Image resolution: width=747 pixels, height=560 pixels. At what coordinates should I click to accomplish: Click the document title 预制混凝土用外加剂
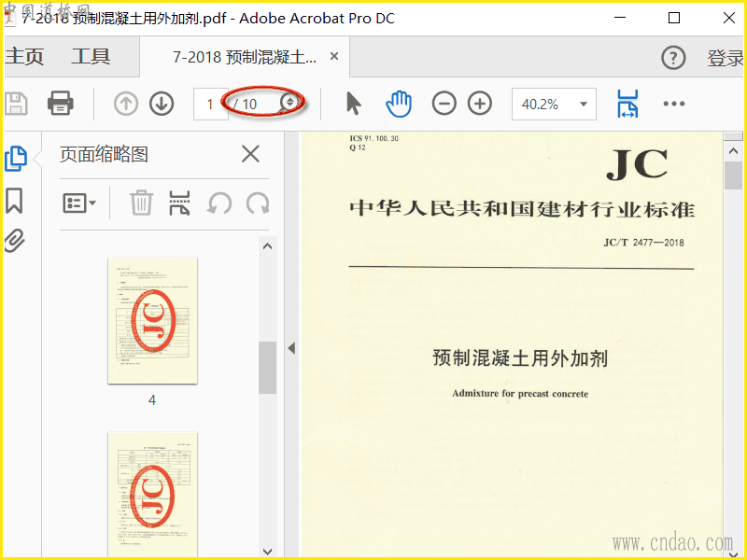[520, 358]
